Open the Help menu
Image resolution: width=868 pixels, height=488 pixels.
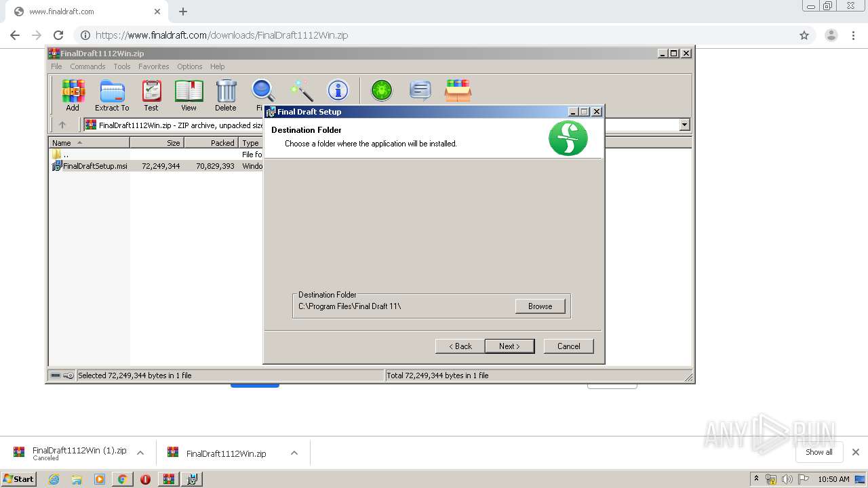point(217,66)
